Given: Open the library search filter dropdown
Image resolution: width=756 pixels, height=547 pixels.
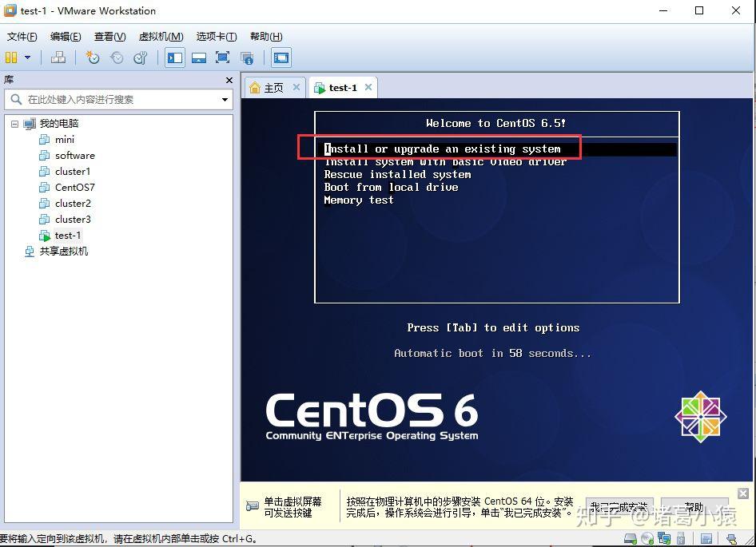Looking at the screenshot, I should coord(225,99).
